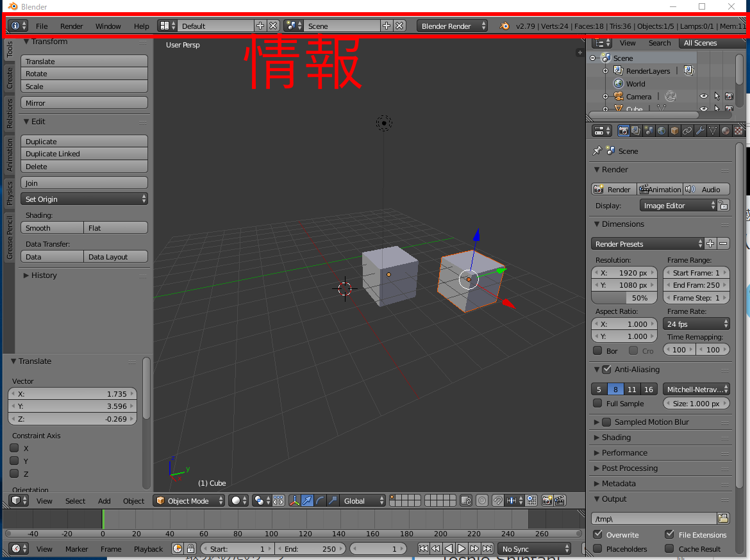Open the Render Presets dropdown
The image size is (750, 560).
click(x=647, y=244)
